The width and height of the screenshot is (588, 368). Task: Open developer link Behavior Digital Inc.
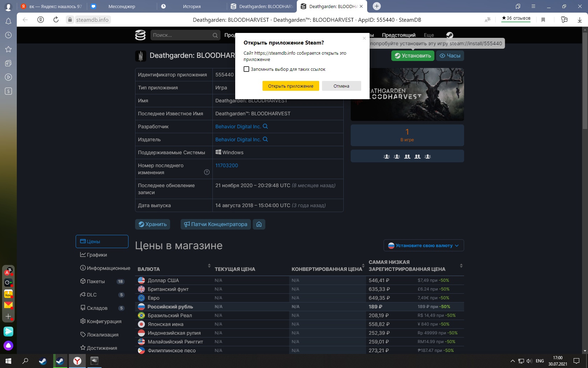point(238,127)
